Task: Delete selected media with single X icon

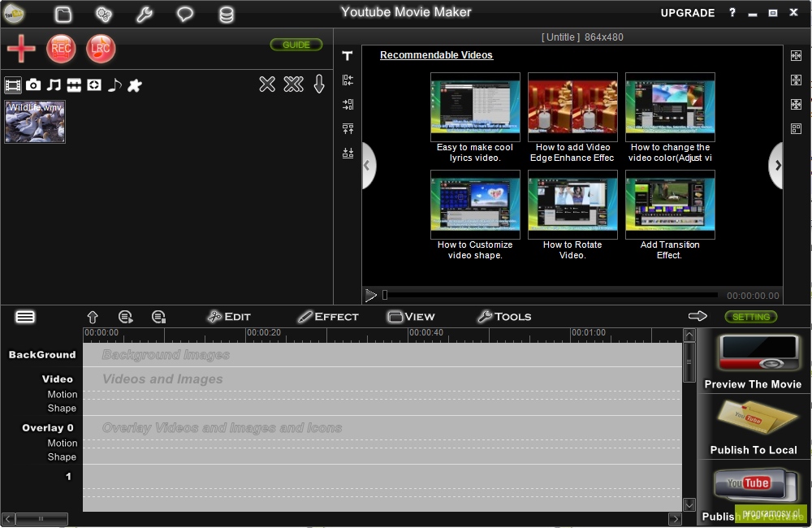Action: click(x=267, y=84)
